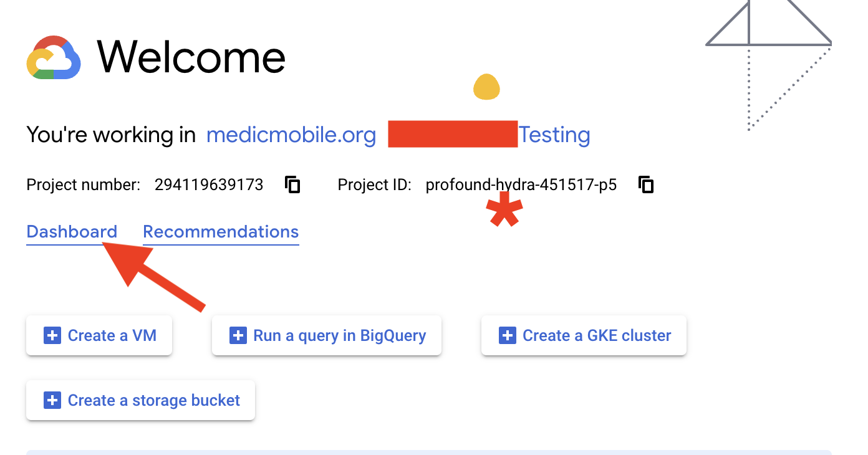Image resolution: width=868 pixels, height=455 pixels.
Task: Click the project number 294119639173
Action: tap(209, 184)
